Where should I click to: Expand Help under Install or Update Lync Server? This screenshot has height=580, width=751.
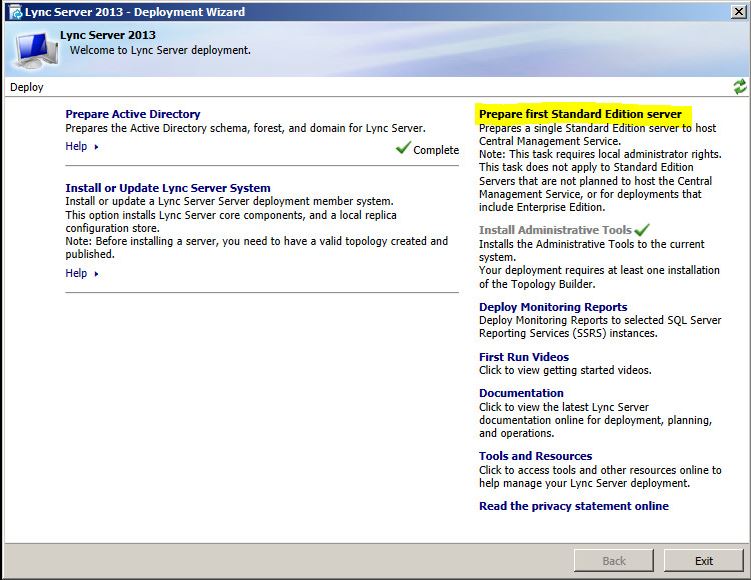tap(82, 273)
